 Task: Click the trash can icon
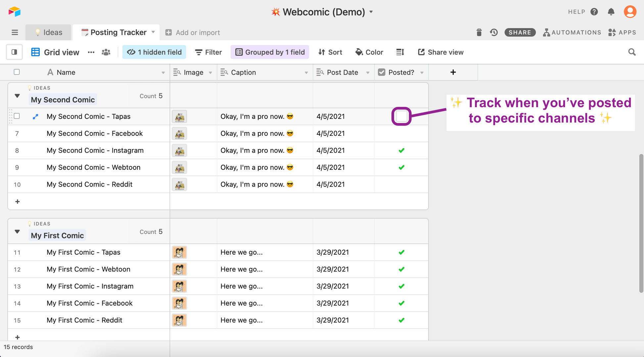(x=479, y=32)
